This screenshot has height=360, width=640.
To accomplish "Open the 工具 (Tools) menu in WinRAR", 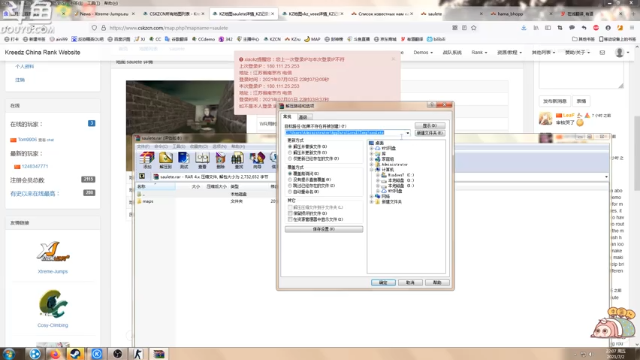I will 179,146.
